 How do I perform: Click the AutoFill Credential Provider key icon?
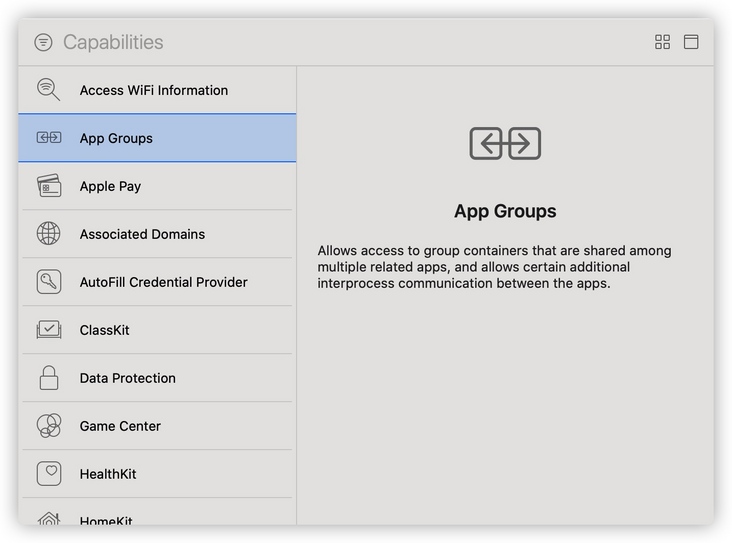[49, 282]
